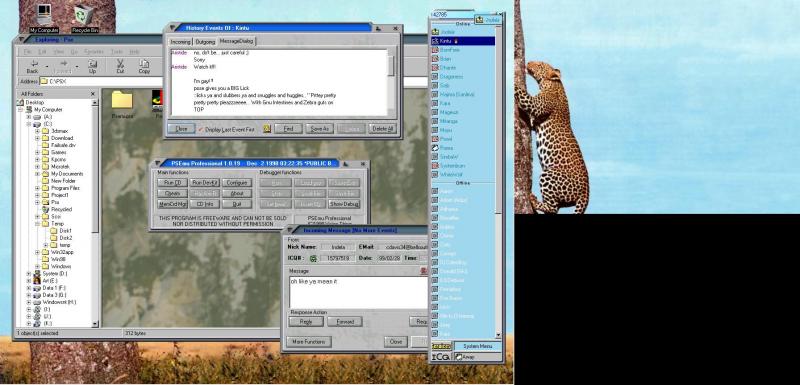
Task: Click the History Events message scrollbar
Action: [391, 83]
